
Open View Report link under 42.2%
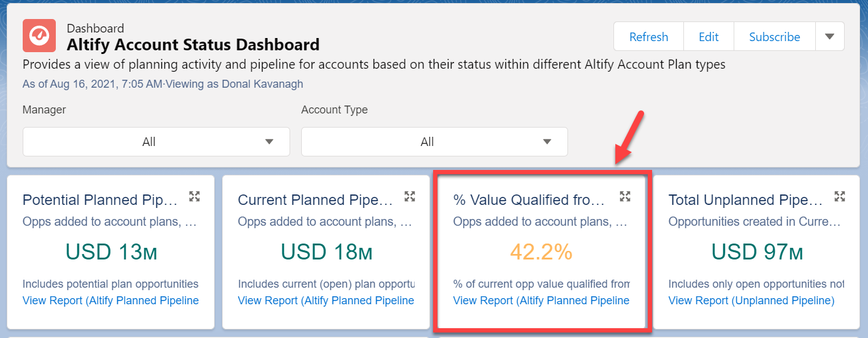point(542,301)
